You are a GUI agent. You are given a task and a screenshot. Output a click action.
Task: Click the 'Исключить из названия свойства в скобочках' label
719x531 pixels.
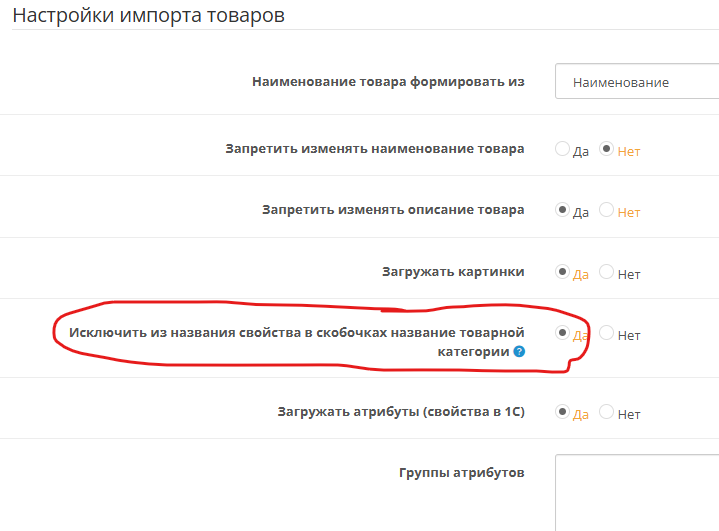pyautogui.click(x=297, y=342)
